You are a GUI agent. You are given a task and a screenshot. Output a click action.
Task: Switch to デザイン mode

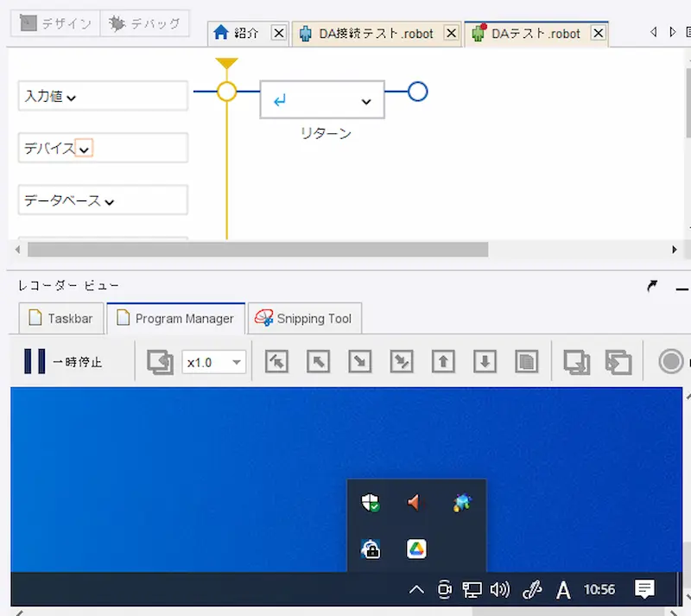pyautogui.click(x=55, y=23)
